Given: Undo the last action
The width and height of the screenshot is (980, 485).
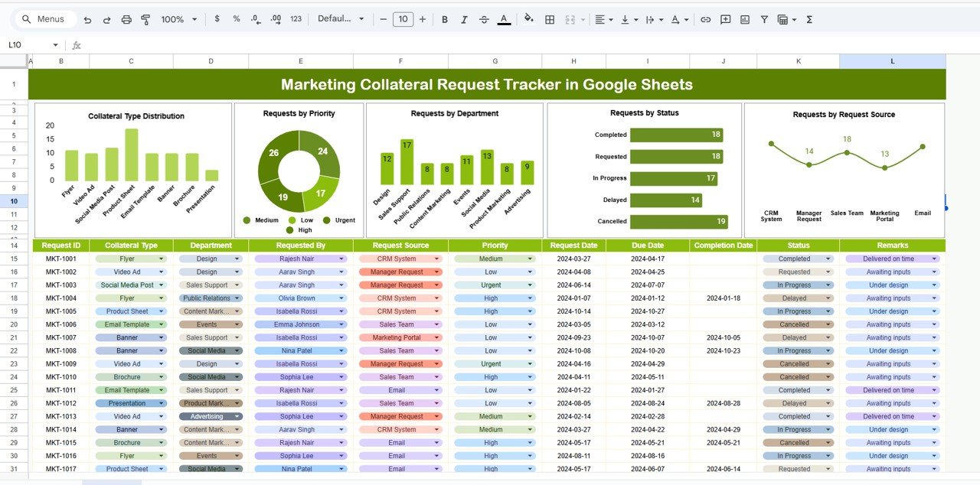Looking at the screenshot, I should [x=87, y=19].
